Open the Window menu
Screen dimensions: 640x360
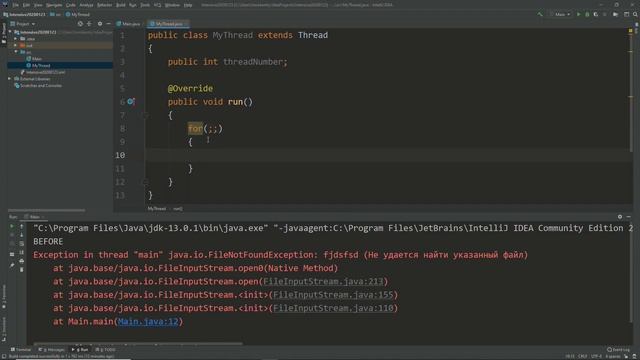pos(172,5)
